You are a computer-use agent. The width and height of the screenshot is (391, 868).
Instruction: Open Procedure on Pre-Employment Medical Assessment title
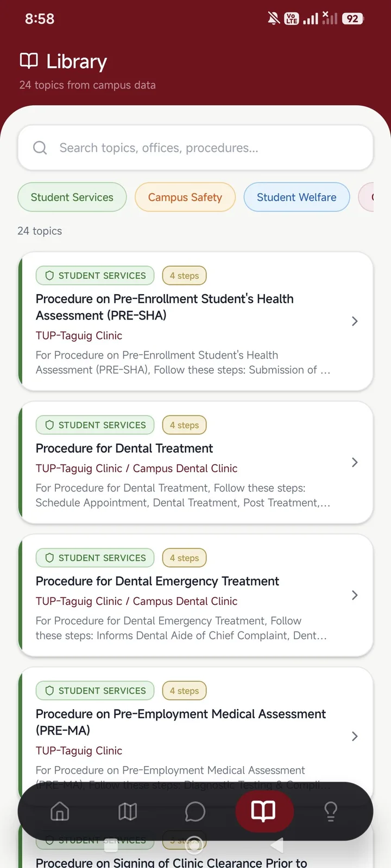coord(181,722)
